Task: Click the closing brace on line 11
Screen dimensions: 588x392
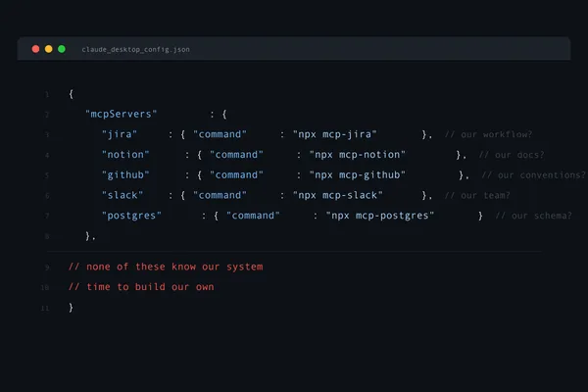Action: (x=71, y=307)
